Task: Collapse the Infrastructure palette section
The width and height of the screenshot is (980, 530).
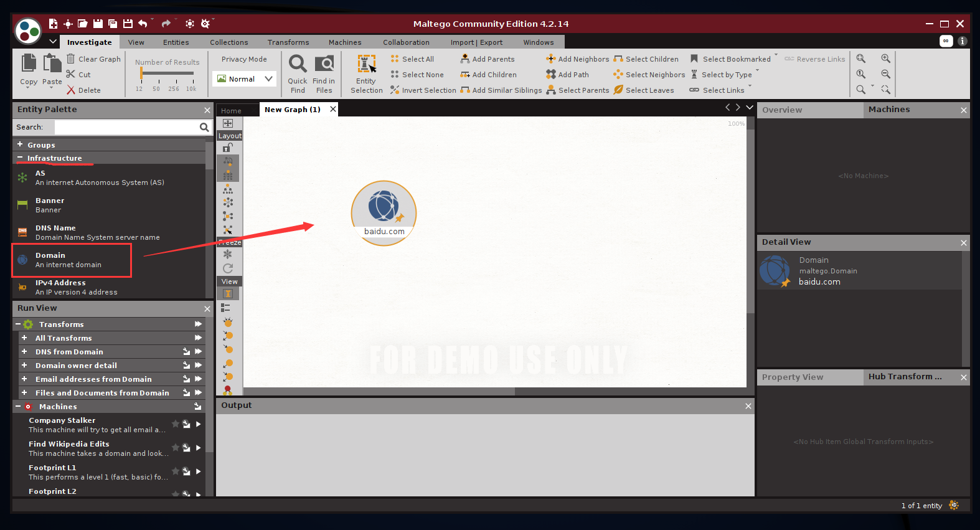Action: pyautogui.click(x=20, y=158)
